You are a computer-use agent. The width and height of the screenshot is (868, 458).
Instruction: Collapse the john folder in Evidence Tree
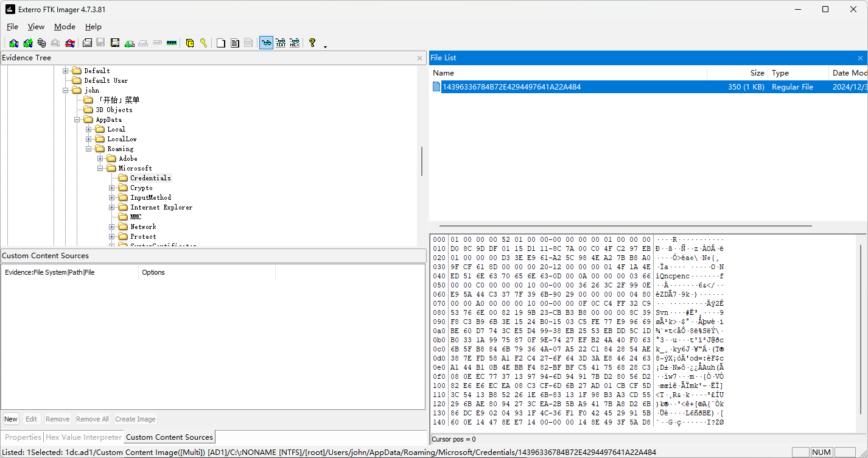tap(66, 90)
